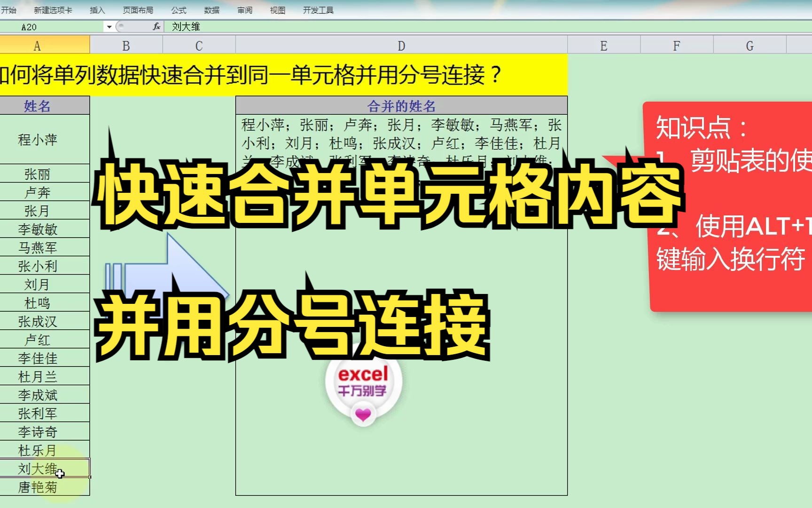The image size is (812, 508).
Task: Select the cell with 卢奔
Action: click(45, 192)
